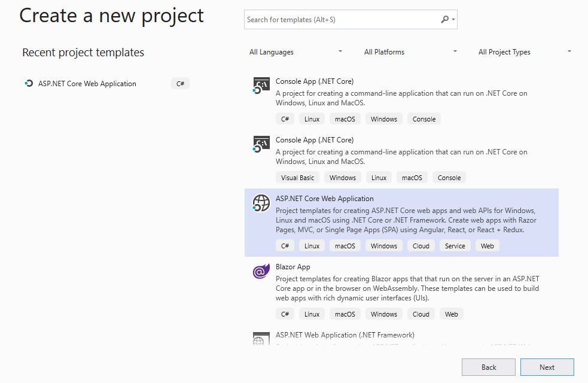This screenshot has width=588, height=383.
Task: Click the C# tag on Blazor App
Action: (x=285, y=314)
